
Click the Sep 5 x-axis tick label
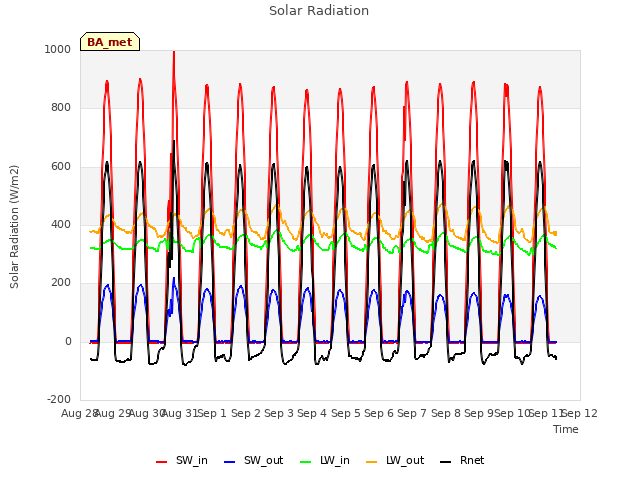point(346,413)
